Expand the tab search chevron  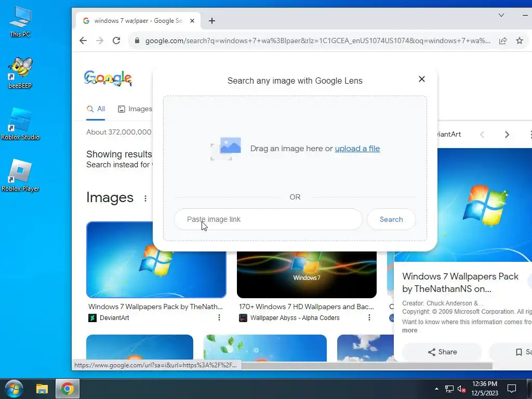click(501, 15)
